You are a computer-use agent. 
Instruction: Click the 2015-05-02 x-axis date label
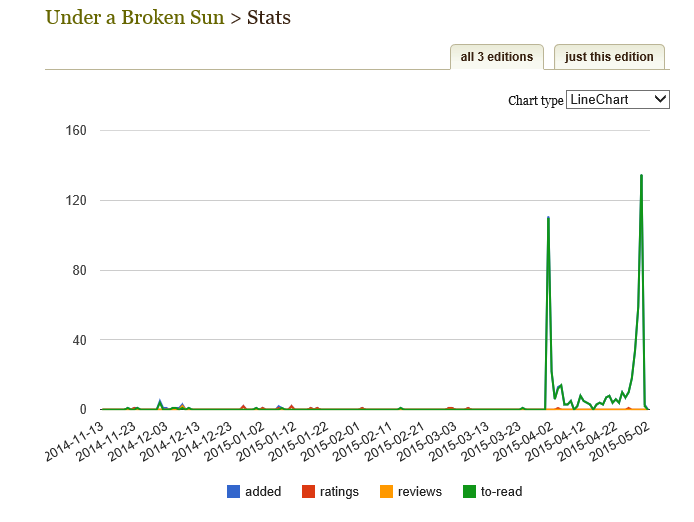tap(621, 442)
